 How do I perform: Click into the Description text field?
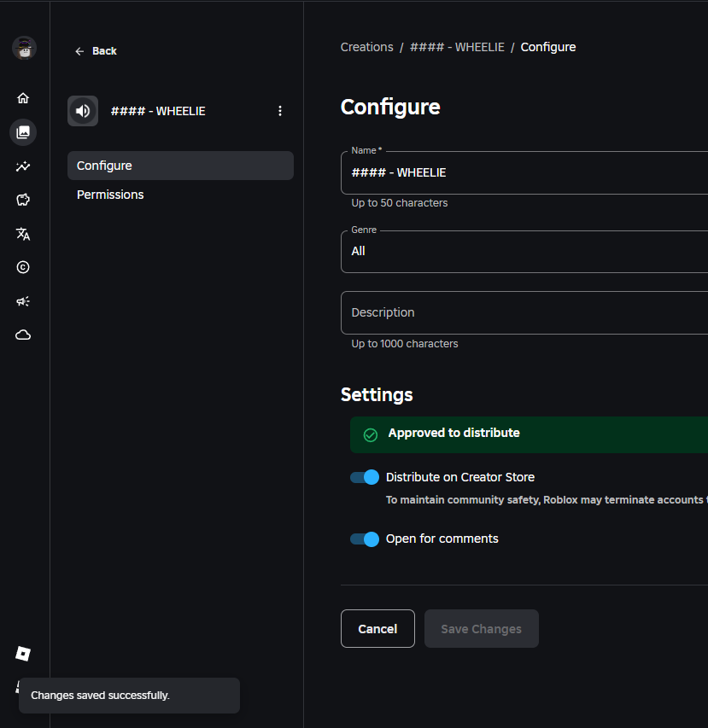pyautogui.click(x=524, y=312)
